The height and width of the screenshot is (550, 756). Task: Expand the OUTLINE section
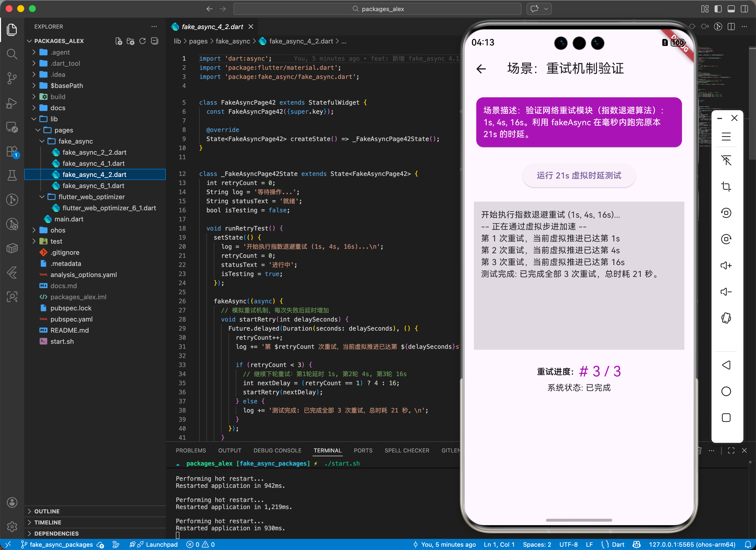(47, 511)
